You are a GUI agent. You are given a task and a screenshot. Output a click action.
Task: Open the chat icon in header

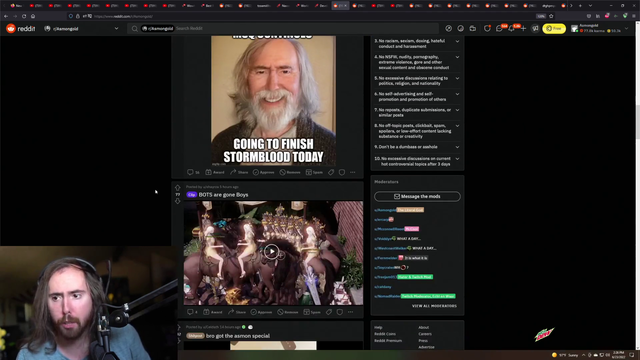point(499,28)
